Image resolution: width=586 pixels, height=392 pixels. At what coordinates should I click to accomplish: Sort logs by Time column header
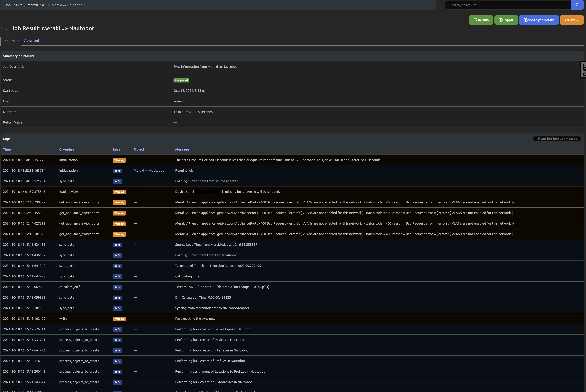[x=7, y=149]
